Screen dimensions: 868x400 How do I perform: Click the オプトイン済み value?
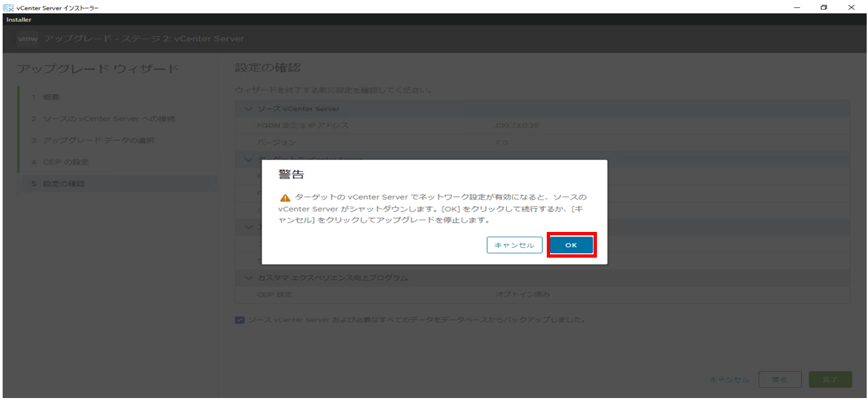coord(523,295)
